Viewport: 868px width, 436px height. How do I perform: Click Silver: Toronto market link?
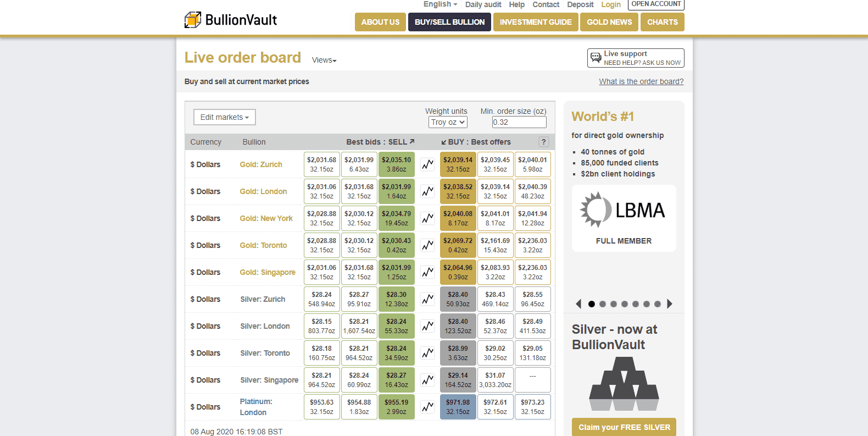(x=265, y=353)
